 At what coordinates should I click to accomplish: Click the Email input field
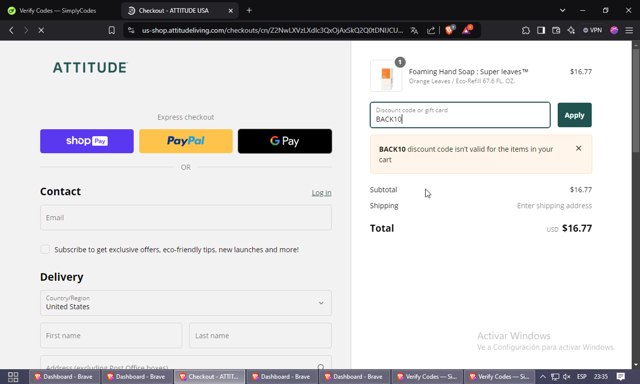[x=186, y=218]
